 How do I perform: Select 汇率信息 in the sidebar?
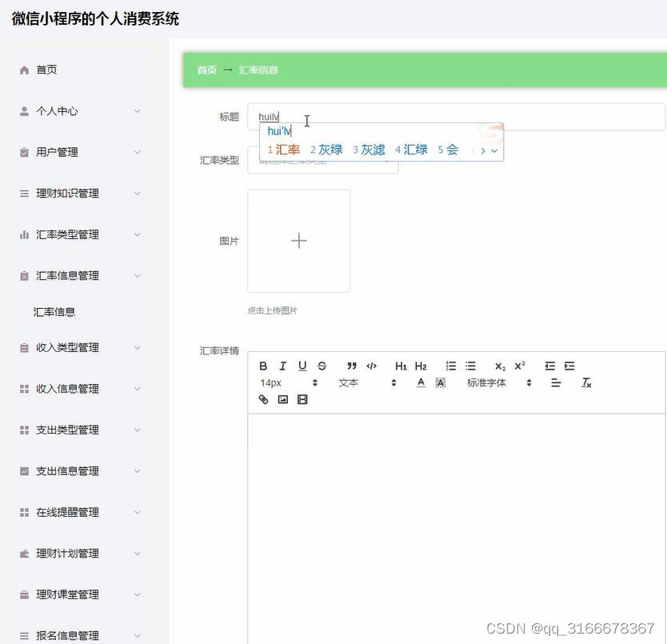[x=54, y=312]
